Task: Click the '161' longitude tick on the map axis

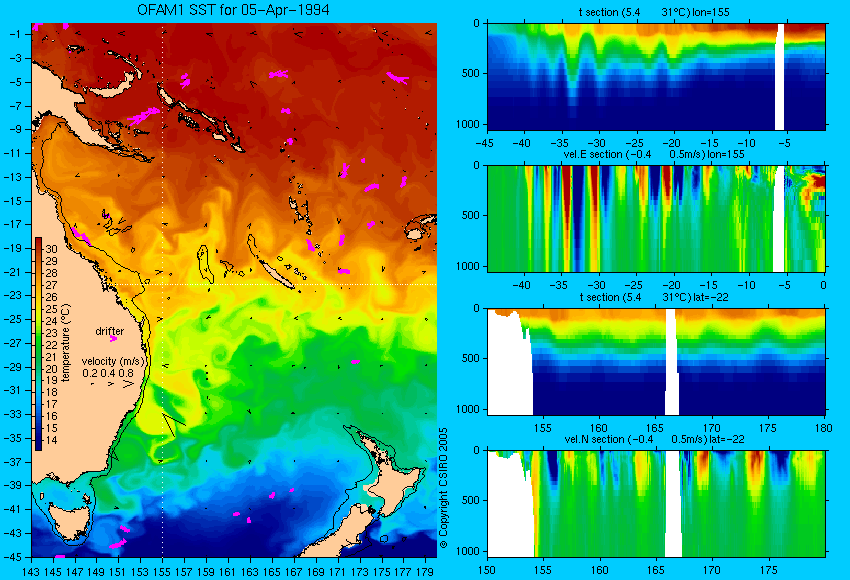Action: [228, 571]
